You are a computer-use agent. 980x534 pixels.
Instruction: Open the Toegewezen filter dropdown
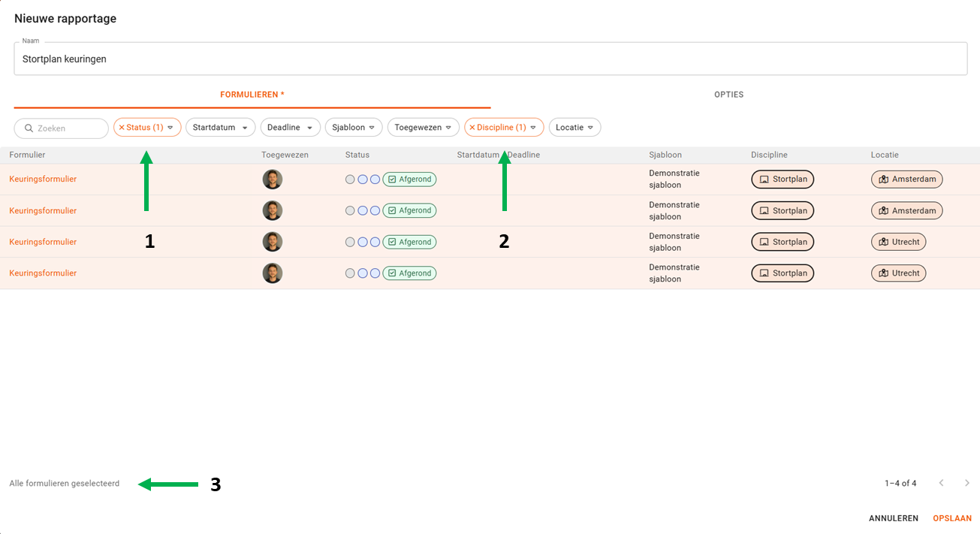point(424,128)
